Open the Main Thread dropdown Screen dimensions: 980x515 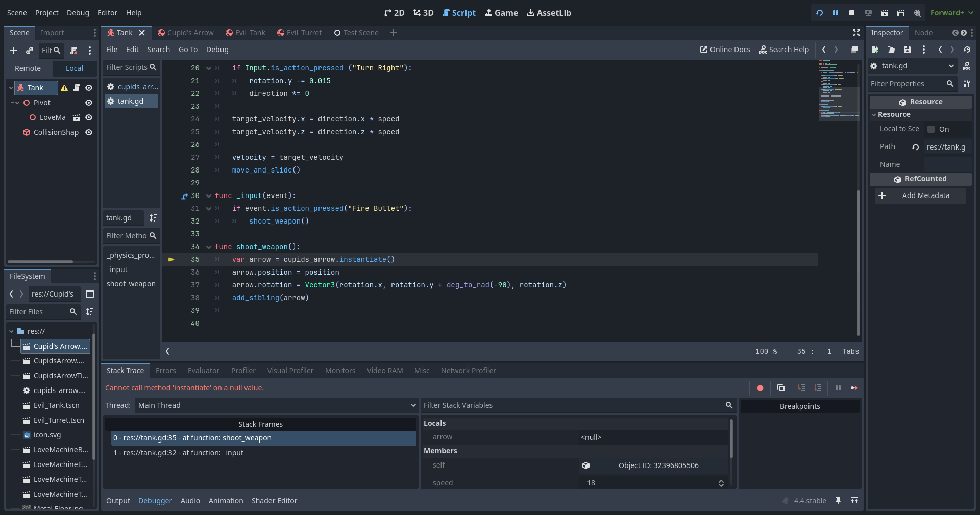coord(277,405)
